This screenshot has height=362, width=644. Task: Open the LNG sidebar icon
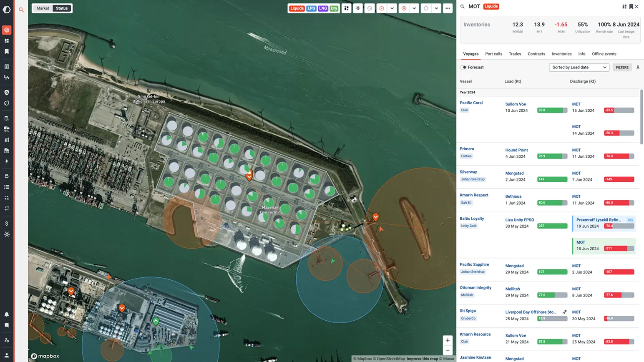pos(7,151)
